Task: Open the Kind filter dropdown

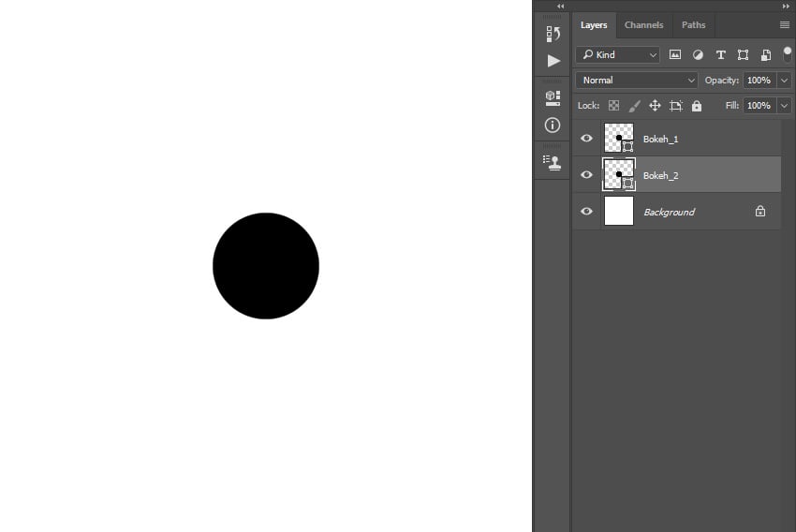Action: click(x=618, y=55)
